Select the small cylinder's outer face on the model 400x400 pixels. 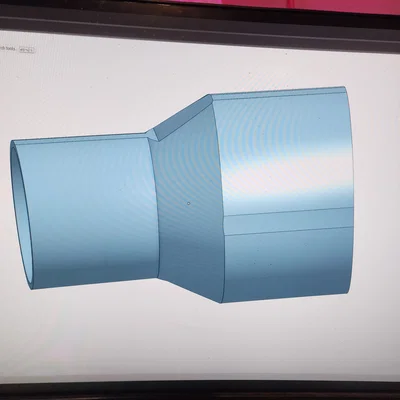(x=90, y=213)
